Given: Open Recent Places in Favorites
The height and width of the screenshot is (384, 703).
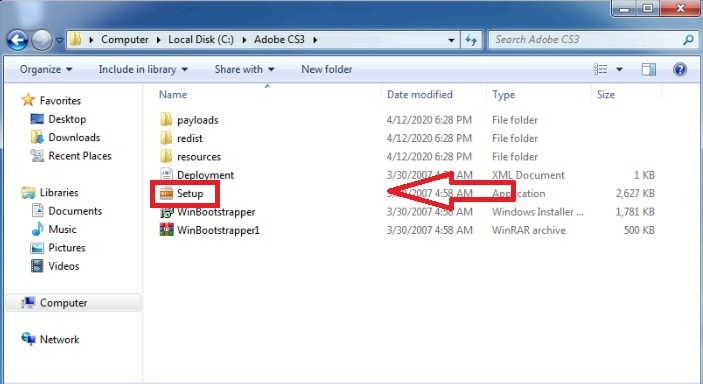Looking at the screenshot, I should click(x=80, y=156).
